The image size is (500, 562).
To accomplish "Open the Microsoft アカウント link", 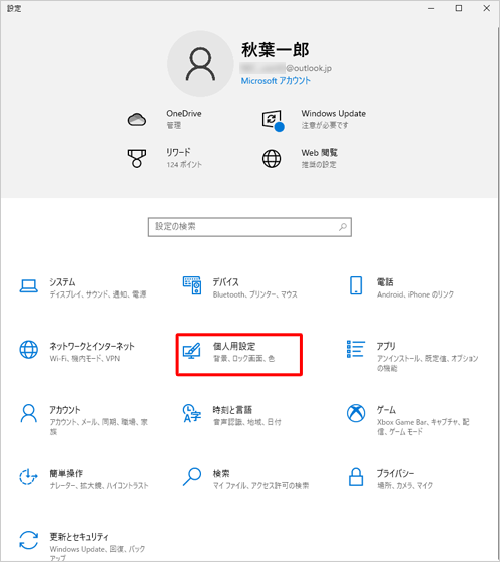I will point(276,81).
